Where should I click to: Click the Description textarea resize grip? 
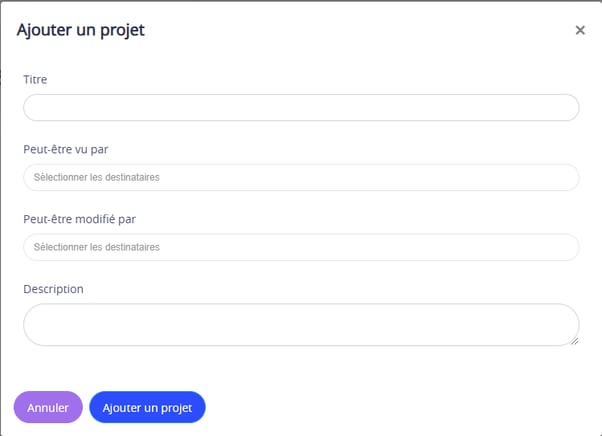pos(574,341)
